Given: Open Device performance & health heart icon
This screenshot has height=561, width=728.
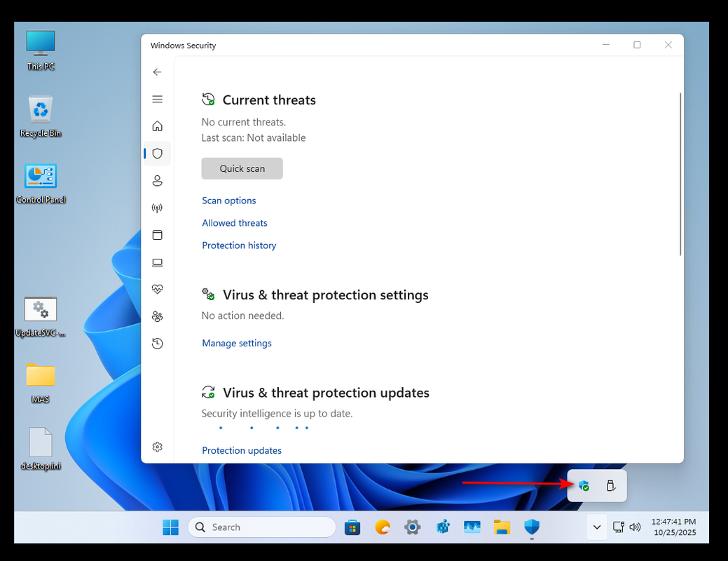Looking at the screenshot, I should [158, 289].
